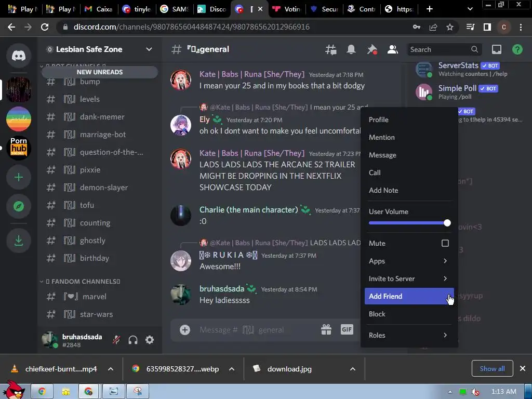Select Block in context menu
Viewport: 532px width, 399px height.
(x=409, y=314)
